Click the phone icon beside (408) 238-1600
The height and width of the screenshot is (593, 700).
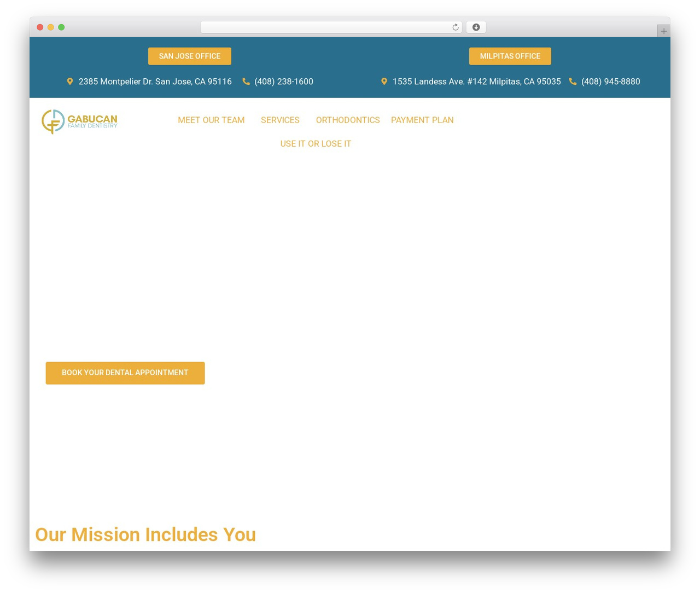coord(246,82)
